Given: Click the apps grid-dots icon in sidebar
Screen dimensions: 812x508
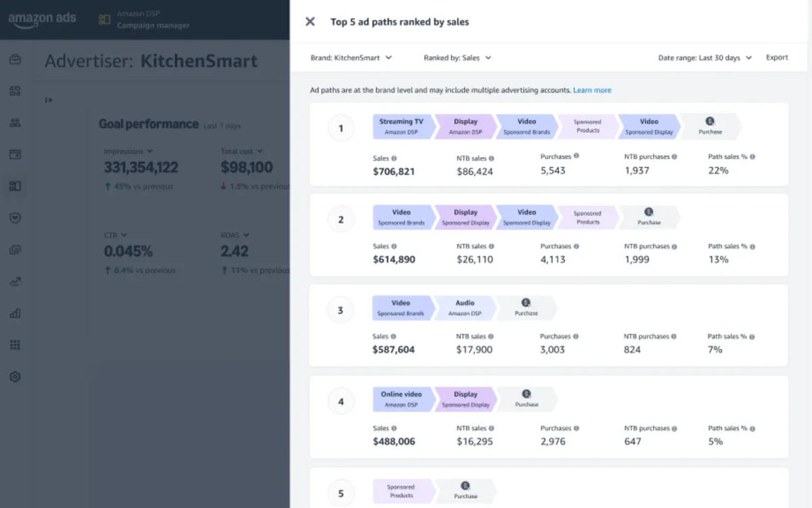Looking at the screenshot, I should click(15, 344).
